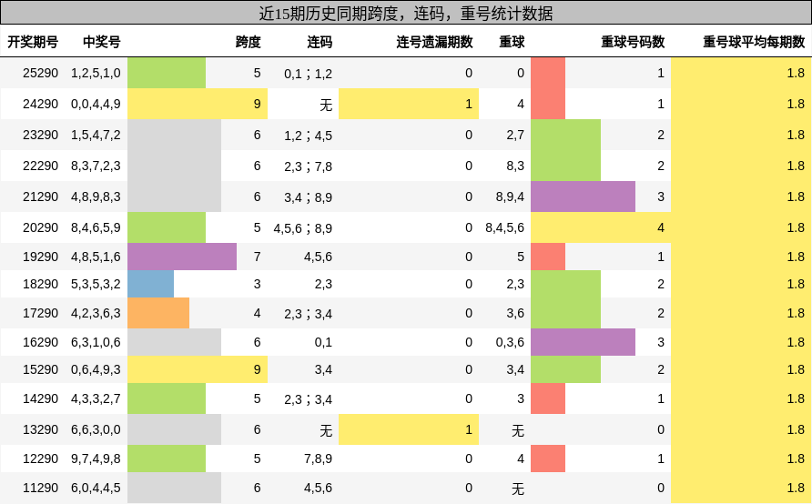Click the 重号球平均每期数 column header
Image resolution: width=812 pixels, height=504 pixels.
coord(754,42)
